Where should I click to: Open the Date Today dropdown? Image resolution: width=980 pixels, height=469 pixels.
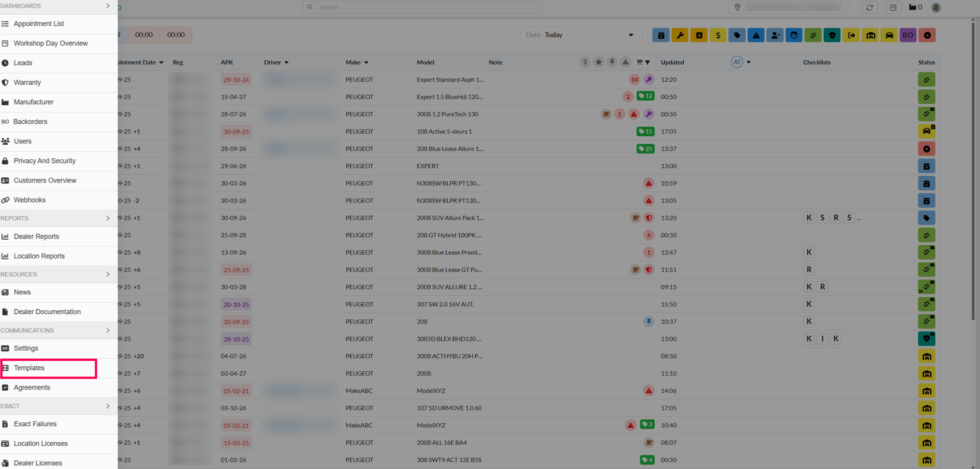coord(581,35)
